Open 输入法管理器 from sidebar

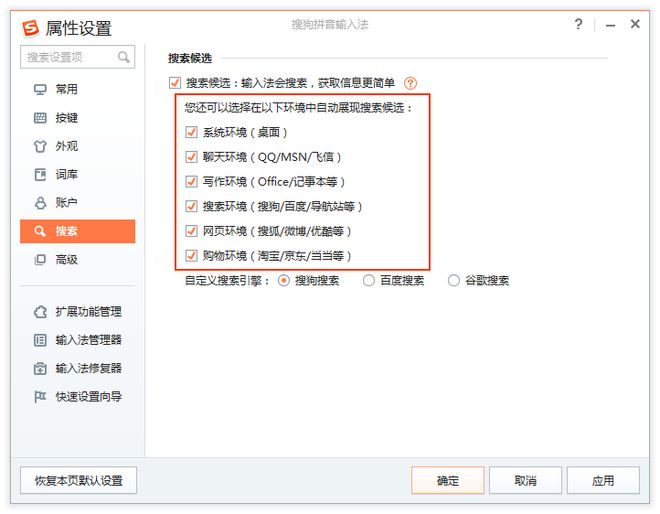(x=88, y=340)
